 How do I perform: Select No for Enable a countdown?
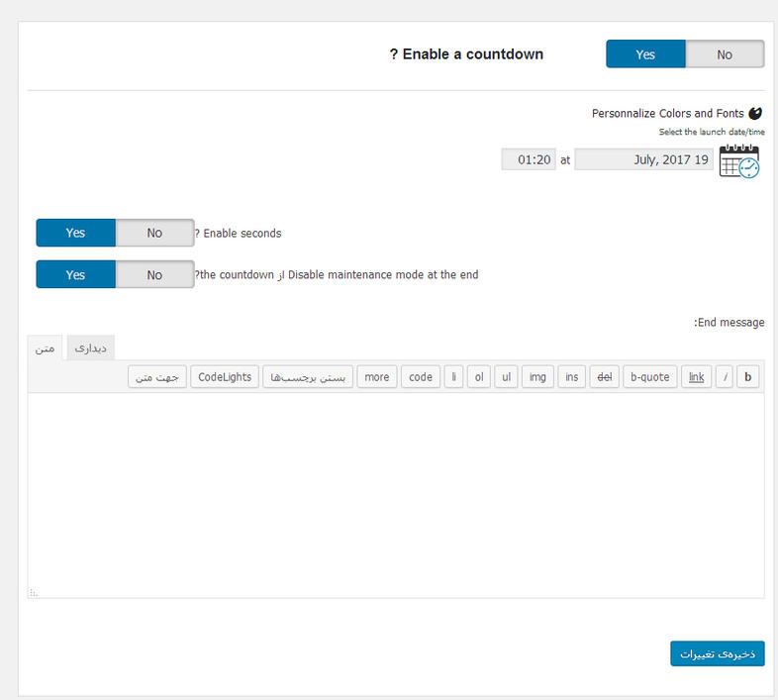pyautogui.click(x=725, y=54)
